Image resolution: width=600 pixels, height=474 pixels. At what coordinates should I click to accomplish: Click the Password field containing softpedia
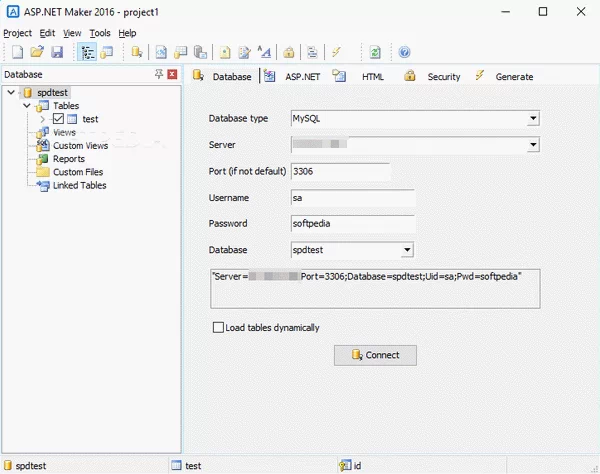(352, 223)
